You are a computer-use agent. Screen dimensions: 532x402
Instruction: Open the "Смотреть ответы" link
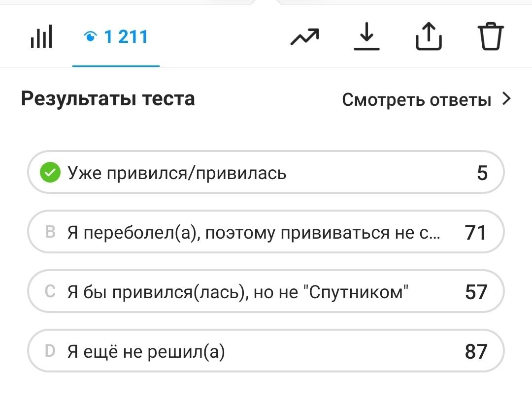point(417,100)
